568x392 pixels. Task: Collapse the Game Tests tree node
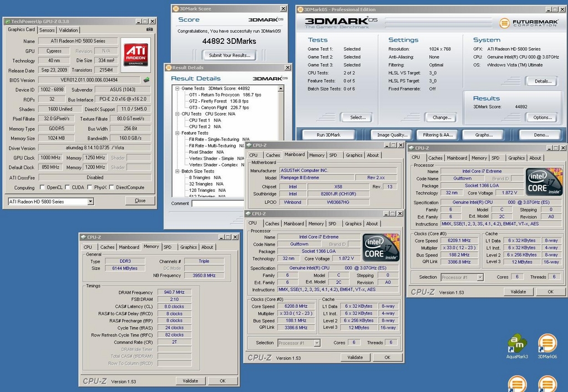point(177,88)
